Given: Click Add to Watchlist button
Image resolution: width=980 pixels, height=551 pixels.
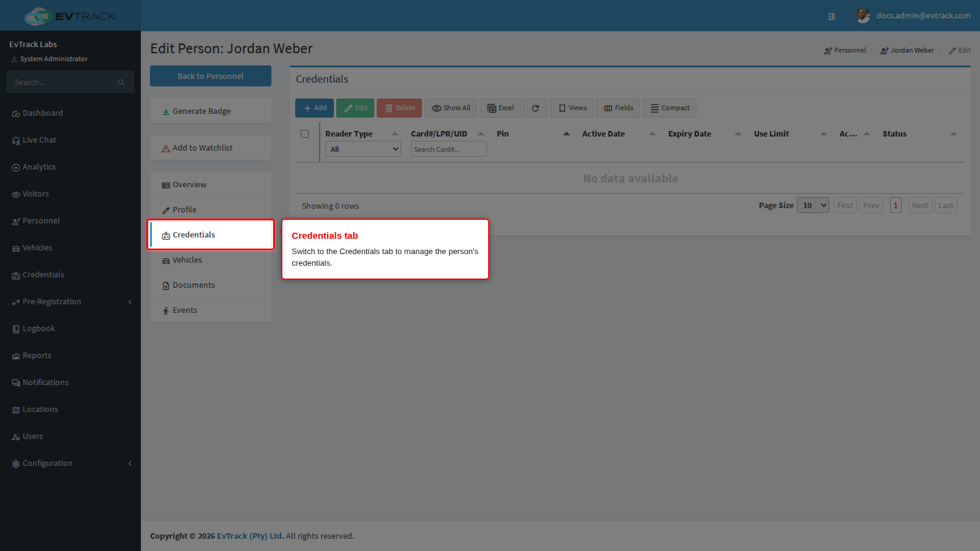Looking at the screenshot, I should click(x=211, y=148).
